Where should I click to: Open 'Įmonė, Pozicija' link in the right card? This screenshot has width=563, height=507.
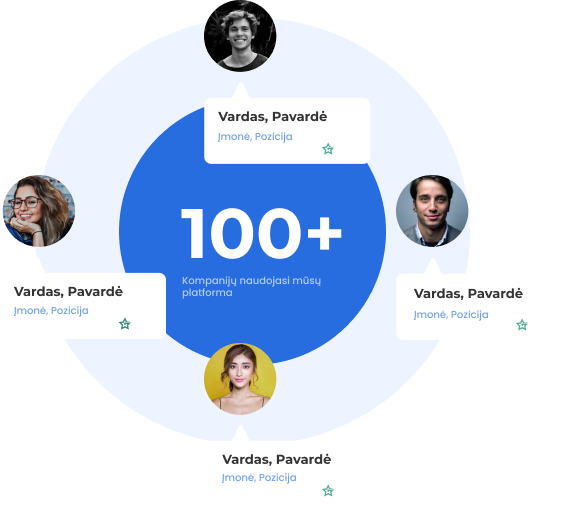pyautogui.click(x=451, y=315)
